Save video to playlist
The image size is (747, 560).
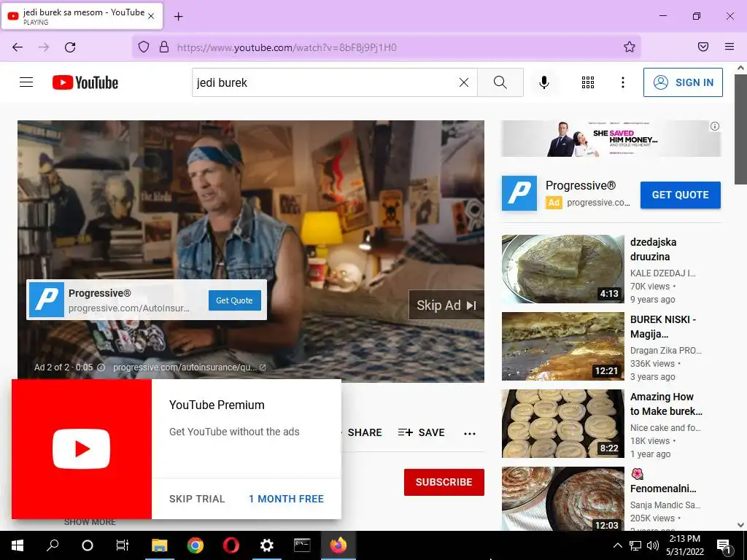pos(422,432)
